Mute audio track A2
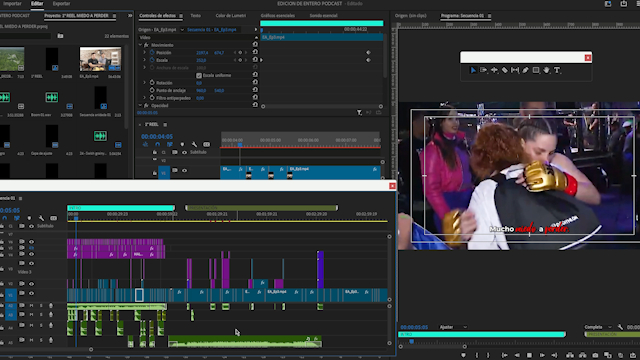640x360 pixels. tap(31, 305)
